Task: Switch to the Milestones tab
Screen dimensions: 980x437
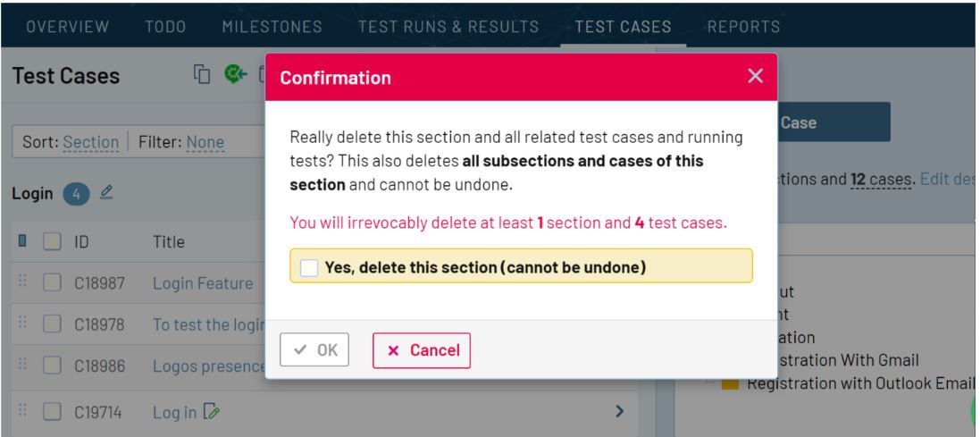Action: tap(272, 26)
